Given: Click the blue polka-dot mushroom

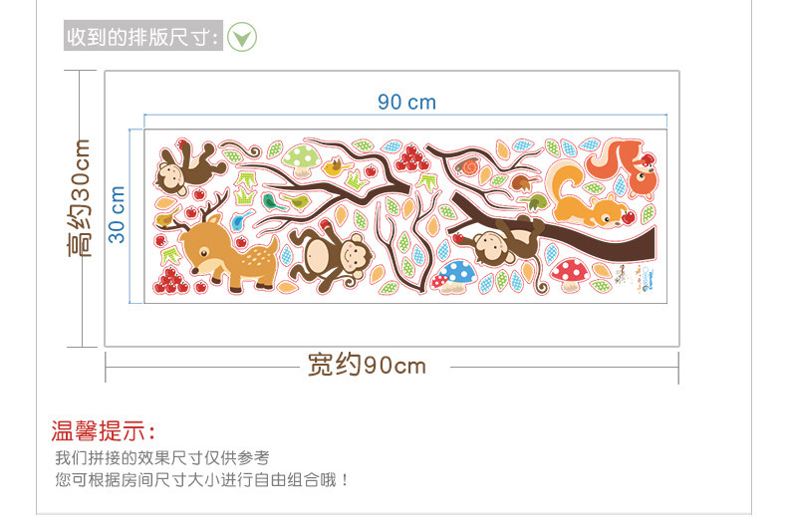Looking at the screenshot, I should [x=460, y=274].
